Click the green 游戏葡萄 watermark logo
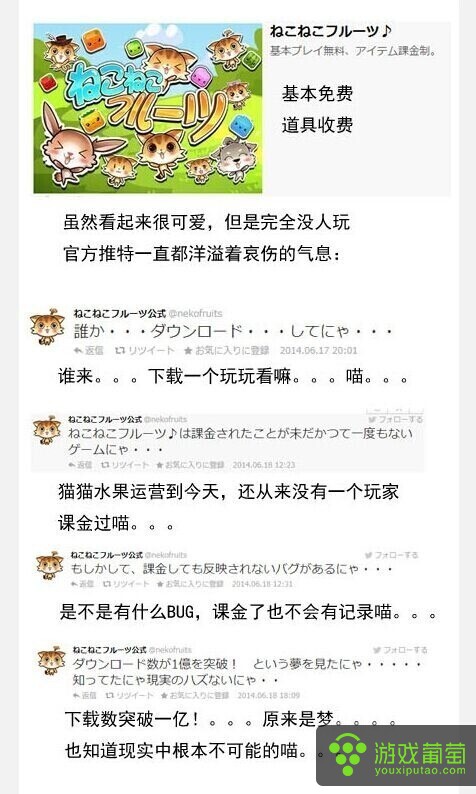The width and height of the screenshot is (476, 794). tap(396, 755)
